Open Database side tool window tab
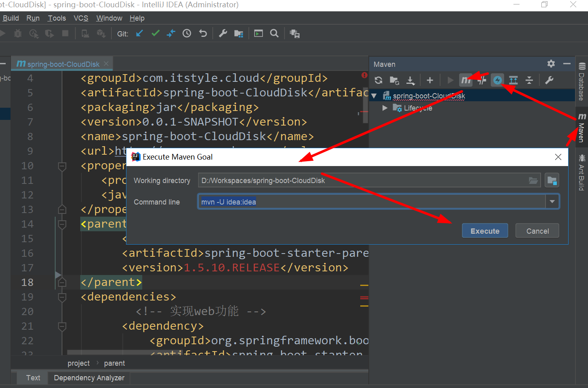The width and height of the screenshot is (588, 388). pyautogui.click(x=582, y=82)
